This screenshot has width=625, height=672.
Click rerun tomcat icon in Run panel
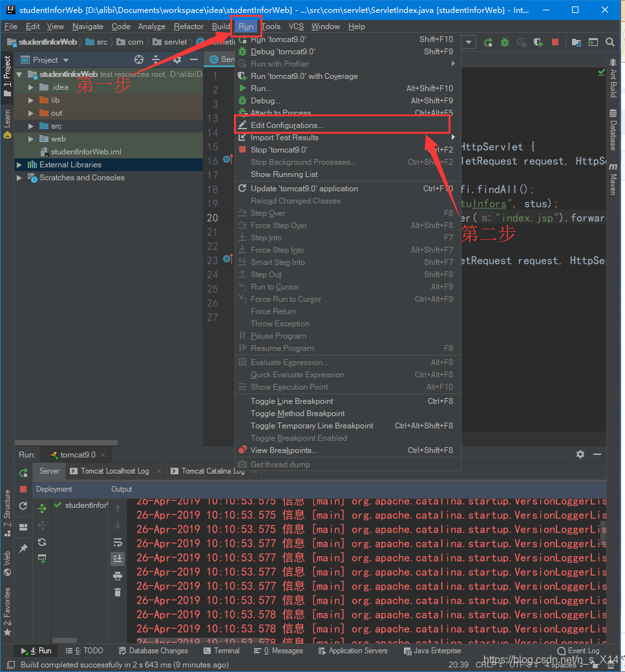(x=23, y=473)
